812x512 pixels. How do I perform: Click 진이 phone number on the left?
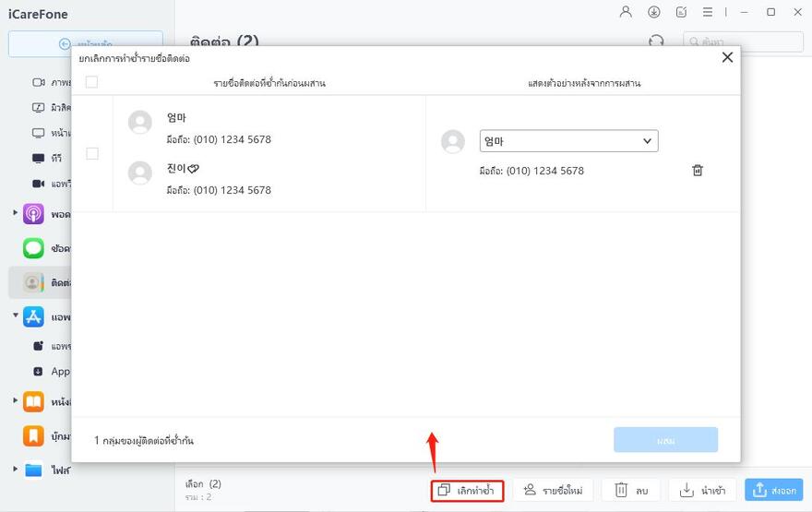coord(219,190)
